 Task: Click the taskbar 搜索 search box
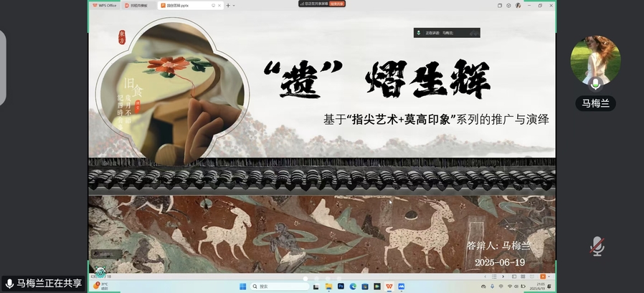tap(280, 287)
